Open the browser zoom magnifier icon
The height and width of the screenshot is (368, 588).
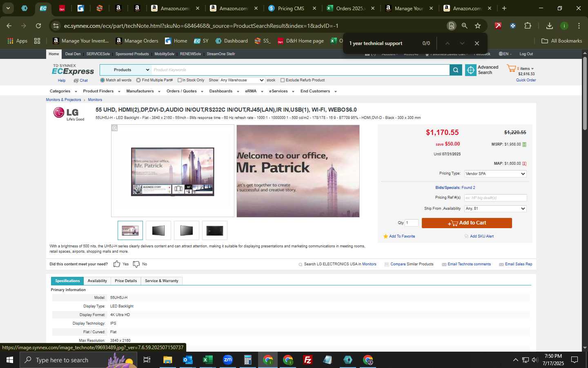[x=464, y=26]
